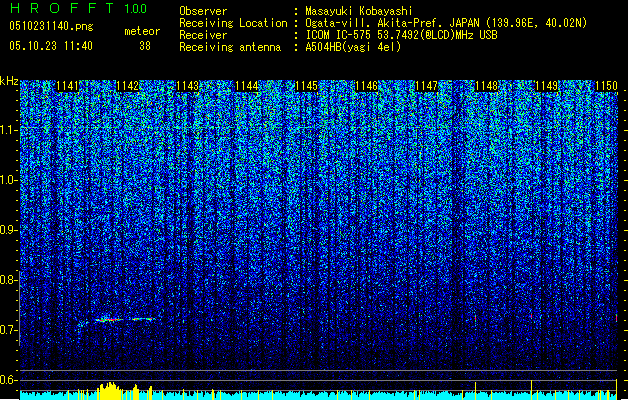Screen dimensions: 629x400
Task: Click the red echo blip below 1149
Action: pyautogui.click(x=531, y=316)
